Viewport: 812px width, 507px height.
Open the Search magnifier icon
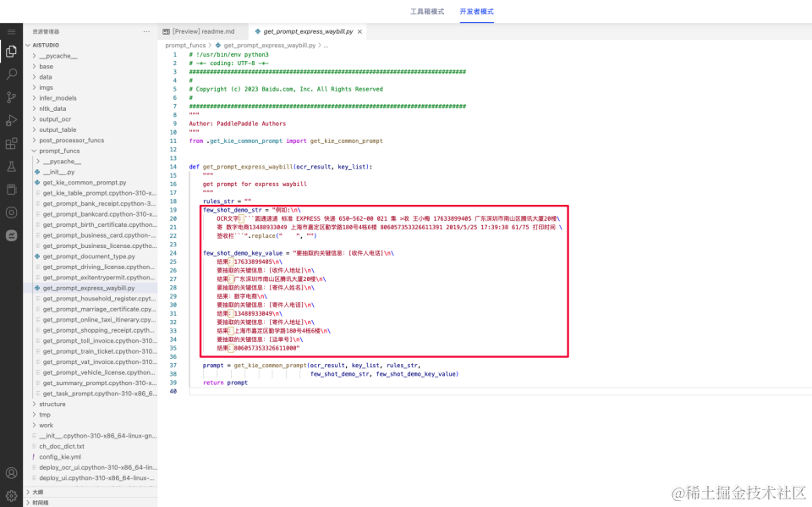(11, 74)
